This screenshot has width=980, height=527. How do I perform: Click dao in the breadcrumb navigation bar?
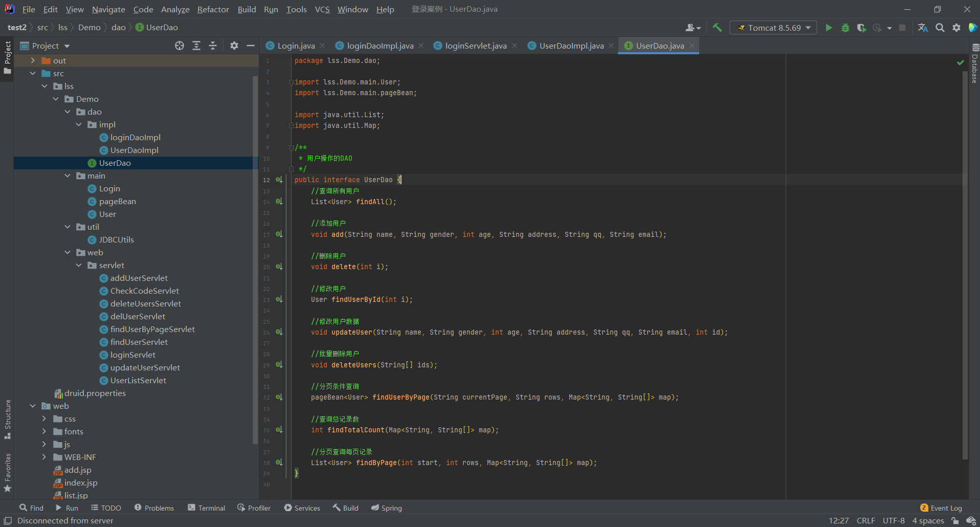pyautogui.click(x=118, y=27)
